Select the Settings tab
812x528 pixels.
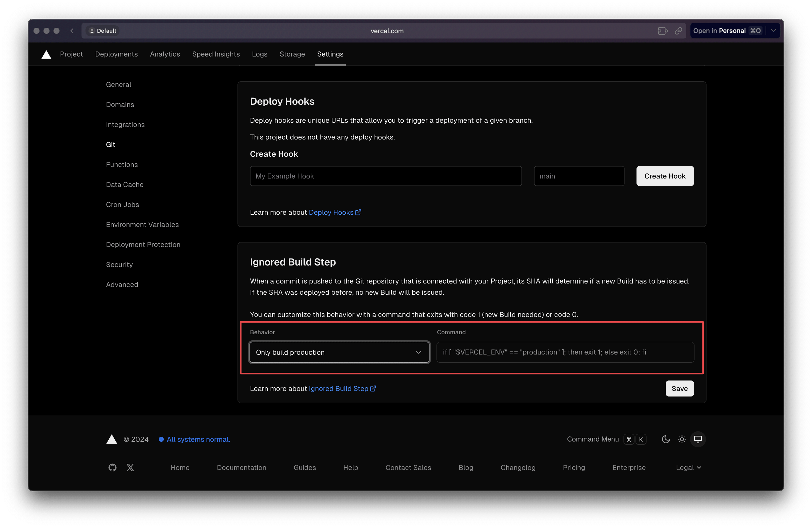(x=330, y=54)
